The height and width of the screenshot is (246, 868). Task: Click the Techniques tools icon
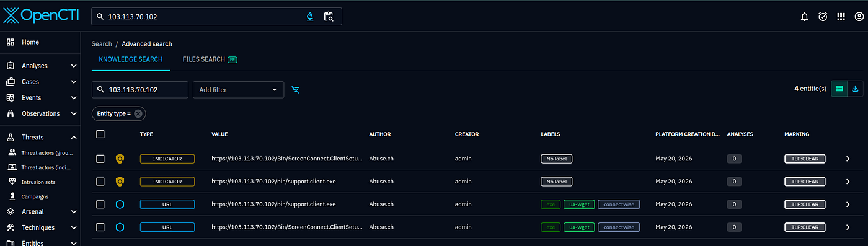10,227
